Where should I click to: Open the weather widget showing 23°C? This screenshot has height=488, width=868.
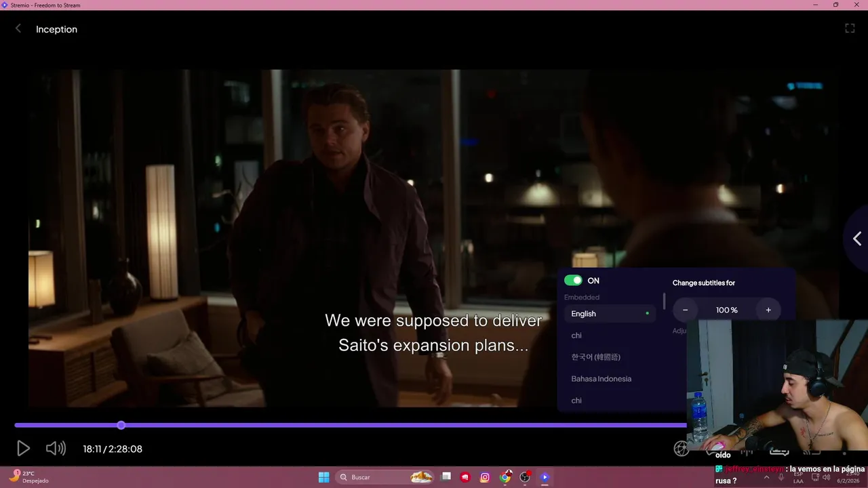coord(28,477)
